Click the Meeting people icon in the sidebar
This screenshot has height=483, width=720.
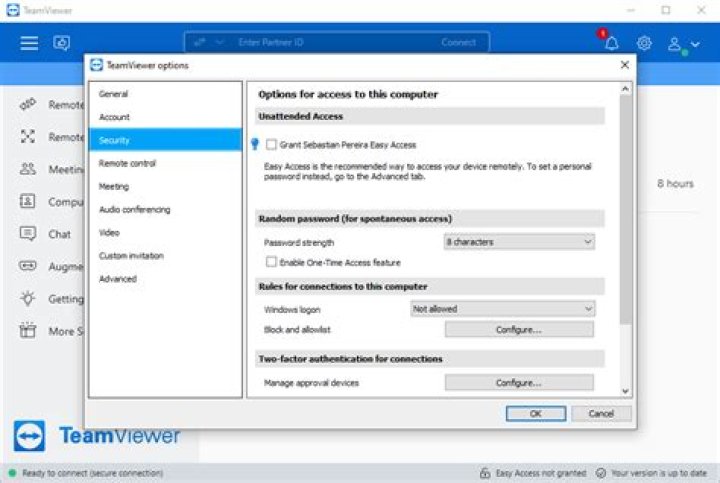28,169
